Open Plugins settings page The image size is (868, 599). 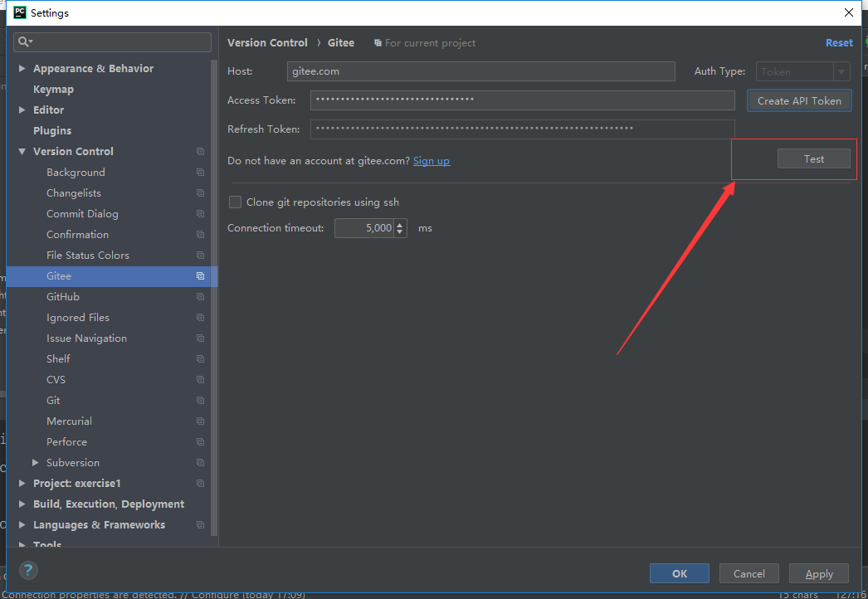[52, 130]
